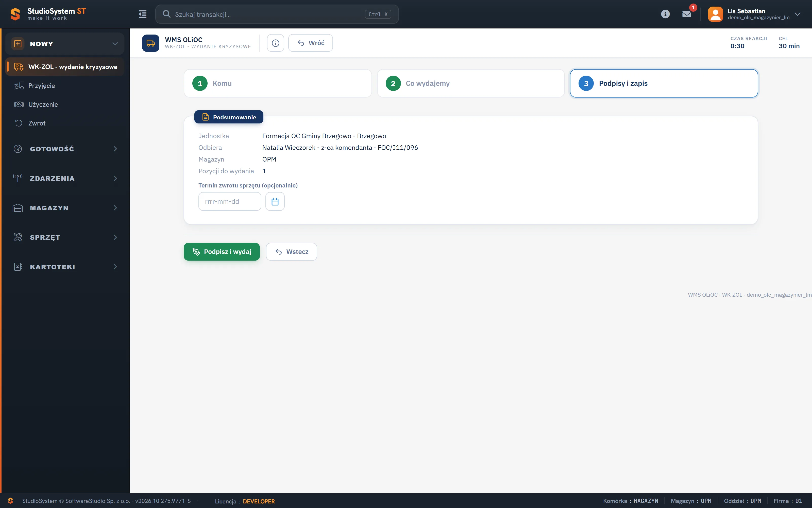This screenshot has height=508, width=812.
Task: Go to step 1 Komu
Action: pyautogui.click(x=278, y=83)
